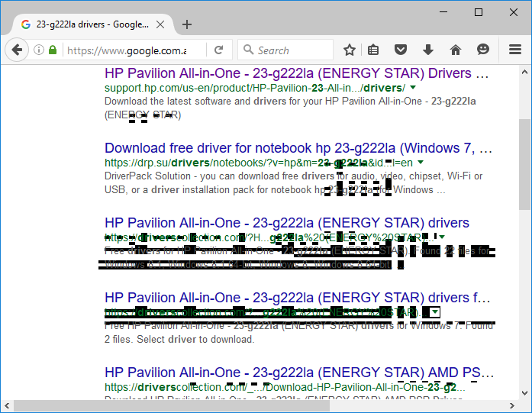Close the 23-g222la drivers Google tab

click(160, 24)
